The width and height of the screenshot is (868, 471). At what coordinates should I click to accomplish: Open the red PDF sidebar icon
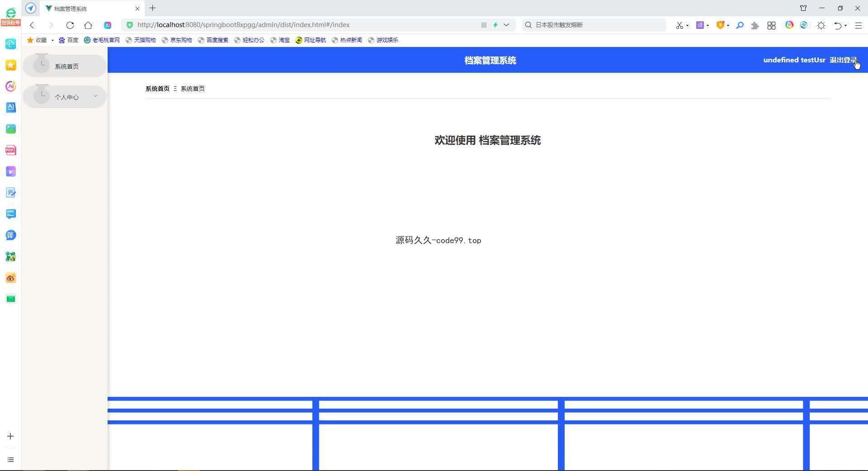coord(11,150)
